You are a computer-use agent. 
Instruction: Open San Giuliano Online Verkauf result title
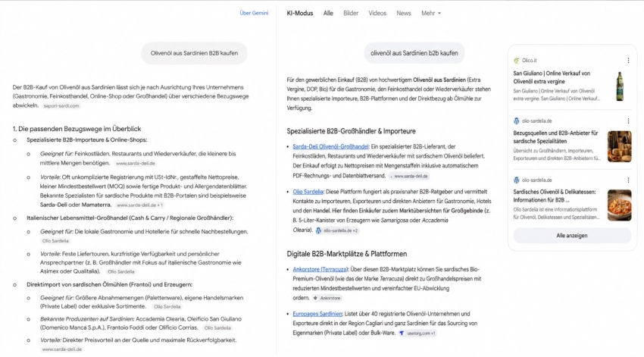(551, 77)
